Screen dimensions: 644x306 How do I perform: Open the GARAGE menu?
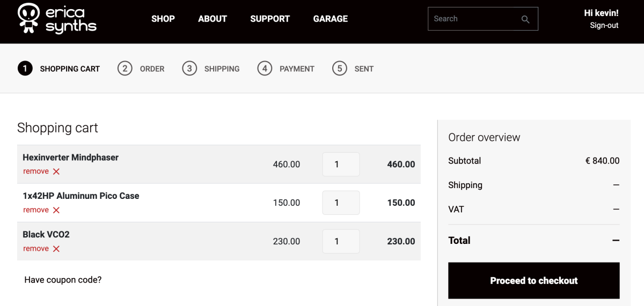331,19
